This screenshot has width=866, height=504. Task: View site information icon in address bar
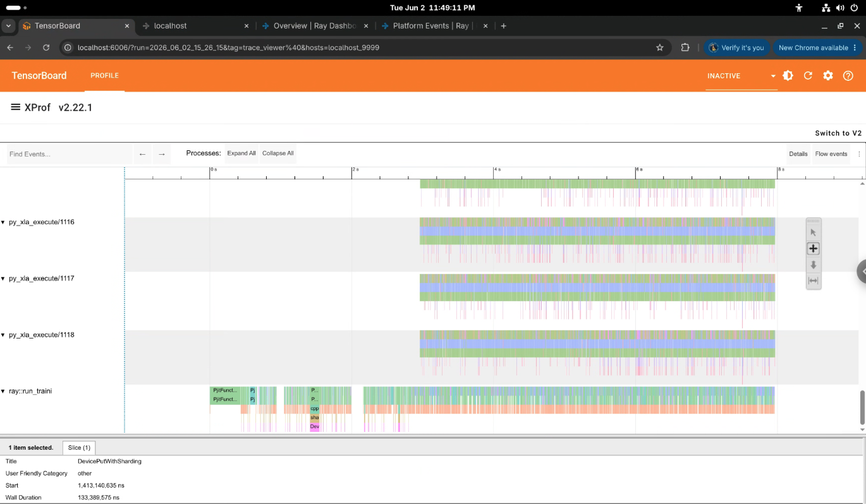(x=68, y=47)
